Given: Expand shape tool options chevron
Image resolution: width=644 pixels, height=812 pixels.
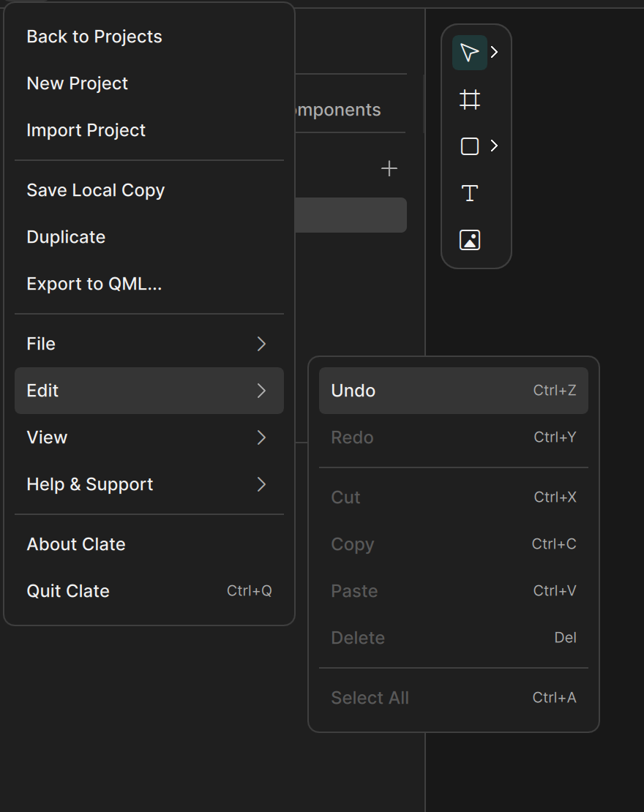Looking at the screenshot, I should coord(494,146).
